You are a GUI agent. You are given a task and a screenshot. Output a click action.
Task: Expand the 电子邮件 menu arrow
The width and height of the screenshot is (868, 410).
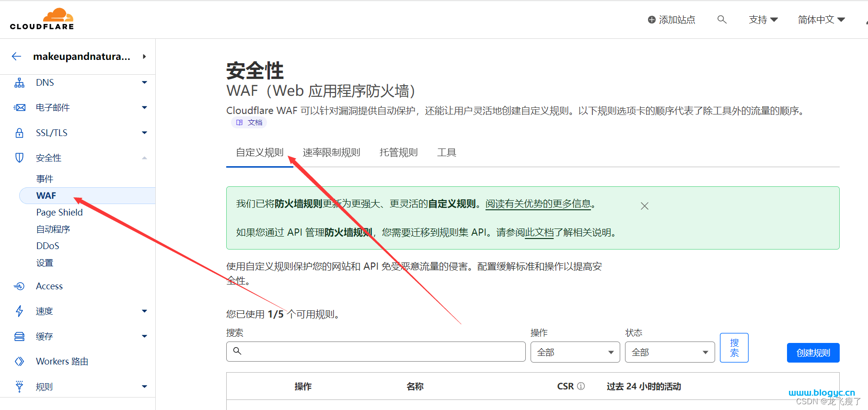tap(144, 107)
